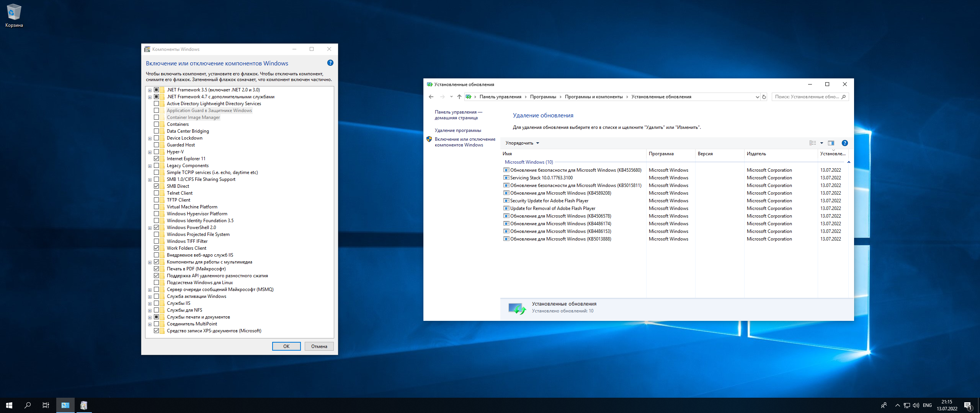This screenshot has width=980, height=413.
Task: Click the People icon in system tray
Action: [884, 405]
